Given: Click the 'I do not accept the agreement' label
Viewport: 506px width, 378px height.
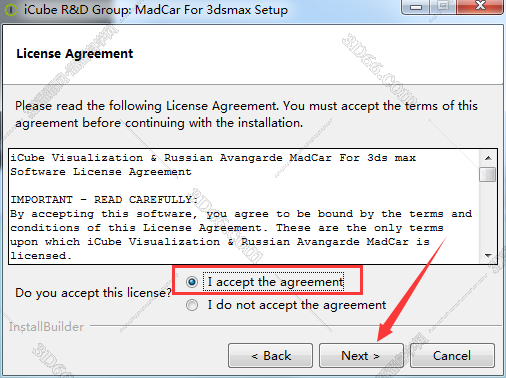Looking at the screenshot, I should [x=297, y=305].
